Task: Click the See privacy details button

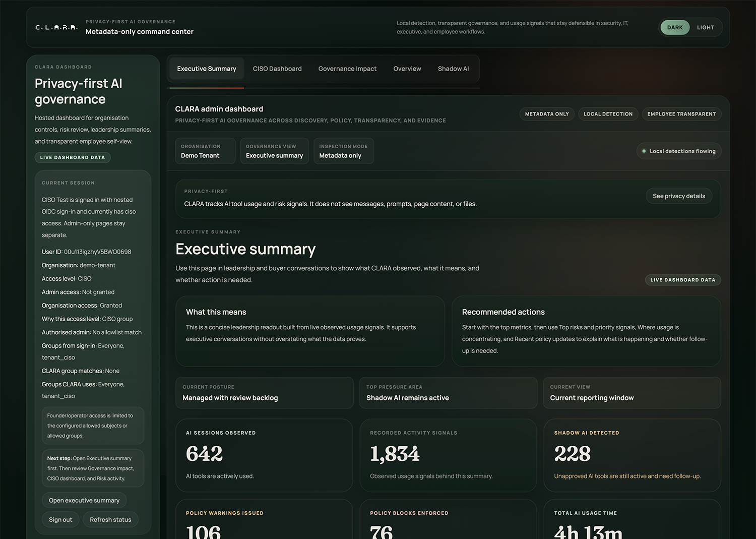Action: [679, 196]
